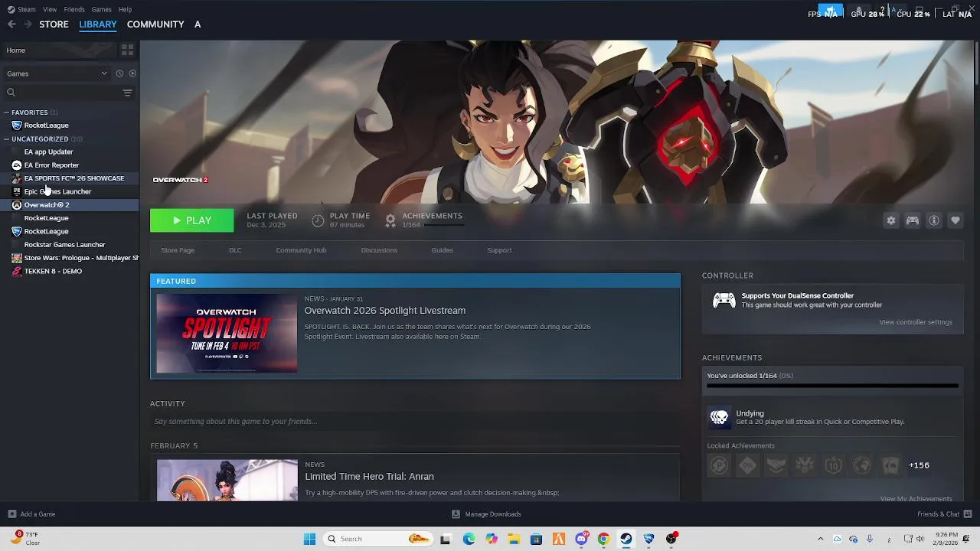Click the activity comment input field
The image size is (980, 551).
click(x=415, y=422)
